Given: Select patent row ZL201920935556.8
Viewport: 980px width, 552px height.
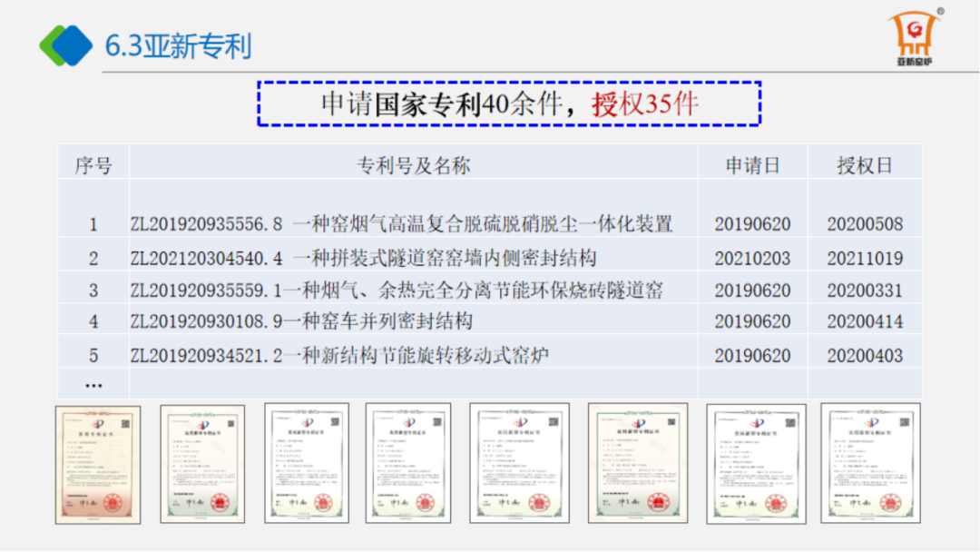Looking at the screenshot, I should pos(401,223).
